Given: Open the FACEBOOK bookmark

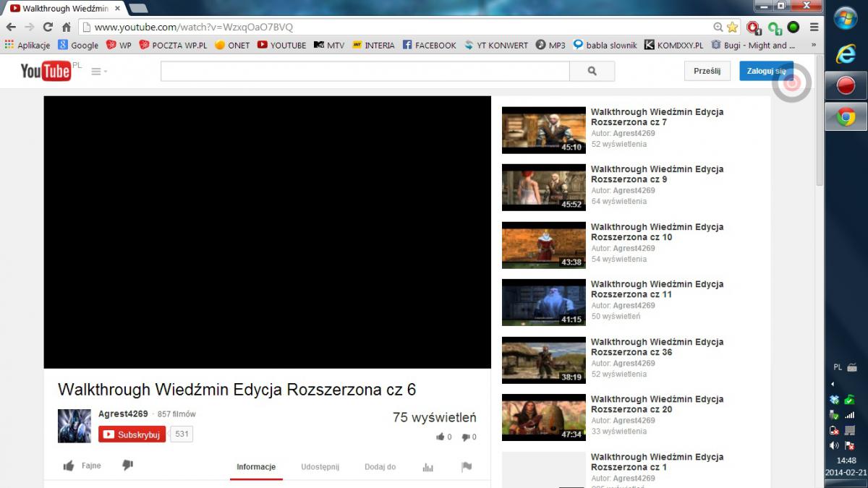Looking at the screenshot, I should coord(429,45).
